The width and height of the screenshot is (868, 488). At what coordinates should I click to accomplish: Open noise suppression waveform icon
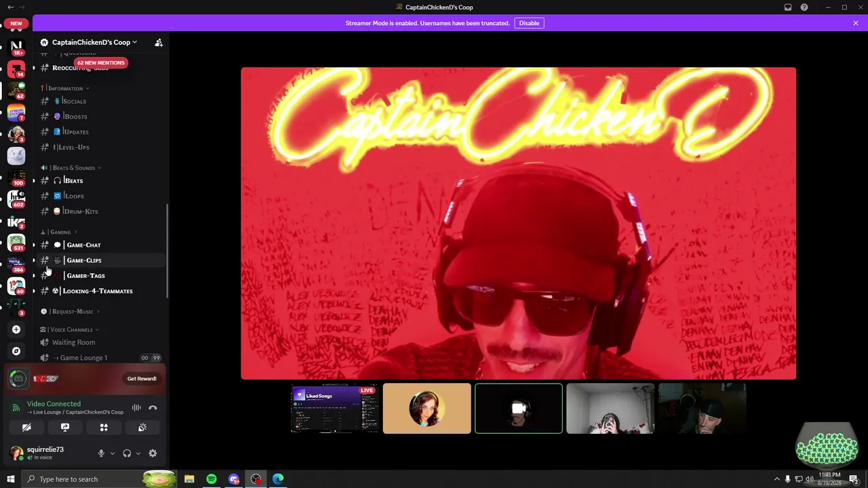[136, 407]
